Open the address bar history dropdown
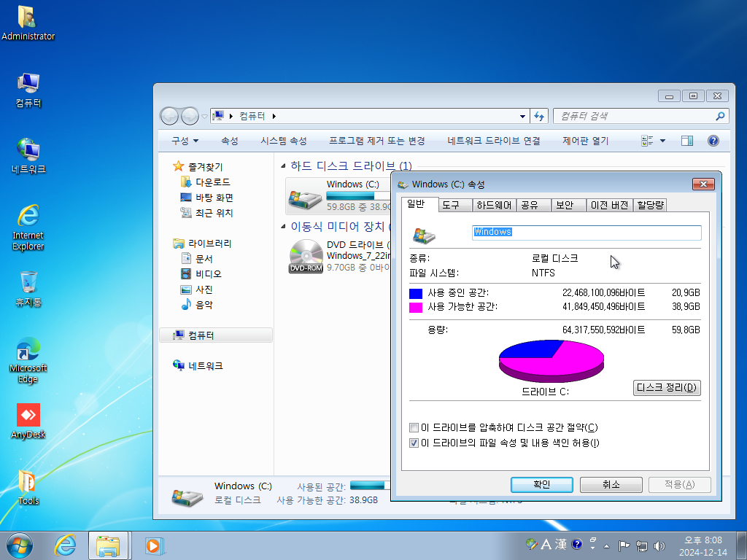Image resolution: width=747 pixels, height=560 pixels. tap(522, 116)
